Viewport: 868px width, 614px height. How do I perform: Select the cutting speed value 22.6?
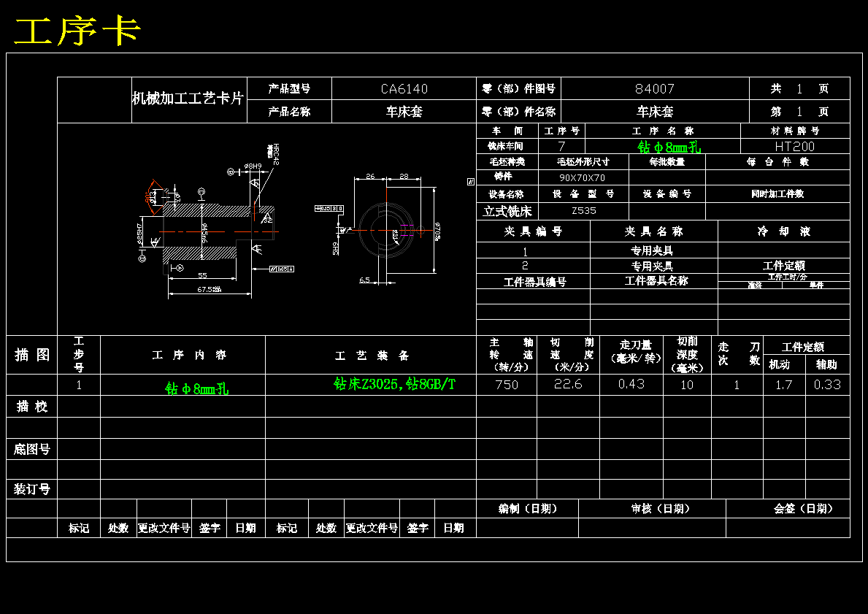click(x=568, y=384)
